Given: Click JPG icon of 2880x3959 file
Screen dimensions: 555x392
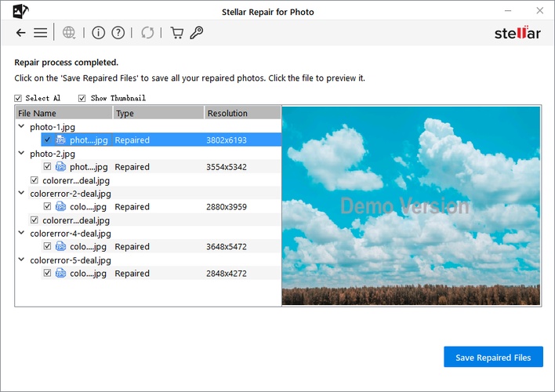Looking at the screenshot, I should pos(61,206).
